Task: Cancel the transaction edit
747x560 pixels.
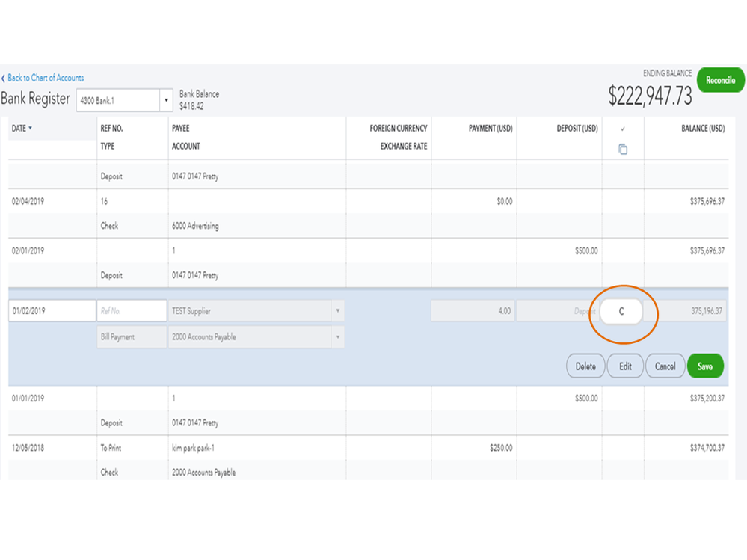Action: 665,366
